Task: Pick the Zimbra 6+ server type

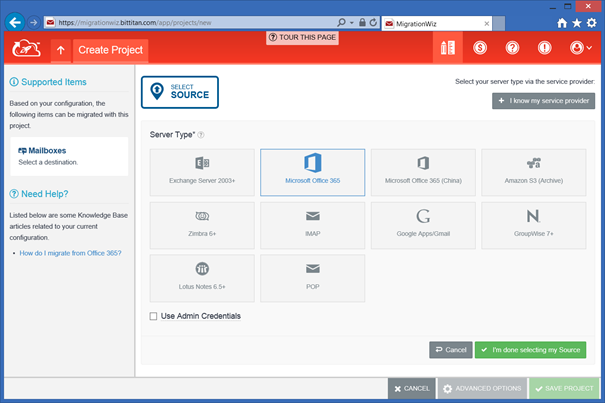Action: tap(202, 225)
